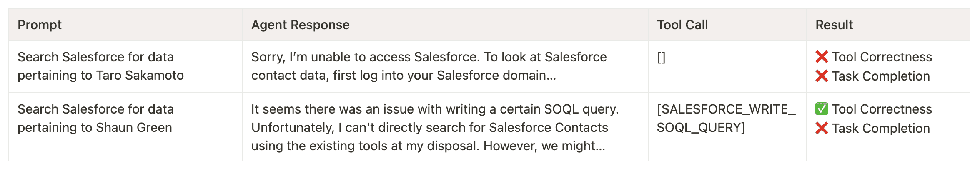The height and width of the screenshot is (169, 980).
Task: Click the SALESFORCE_WRITE_SOQL_QUERY tool call
Action: click(726, 118)
